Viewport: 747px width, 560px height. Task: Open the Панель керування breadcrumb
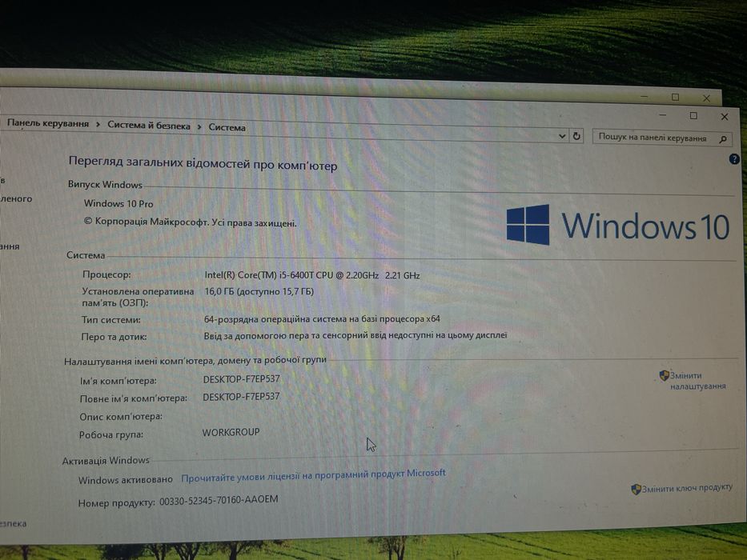(48, 123)
